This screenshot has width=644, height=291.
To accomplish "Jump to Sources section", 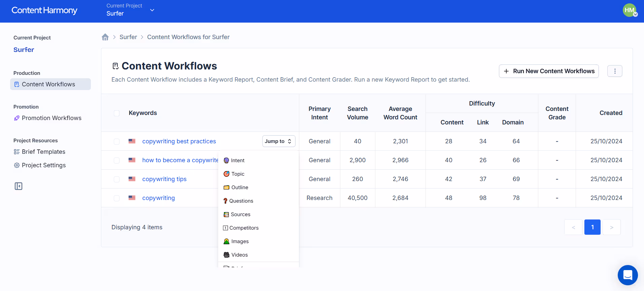I will pyautogui.click(x=258, y=214).
